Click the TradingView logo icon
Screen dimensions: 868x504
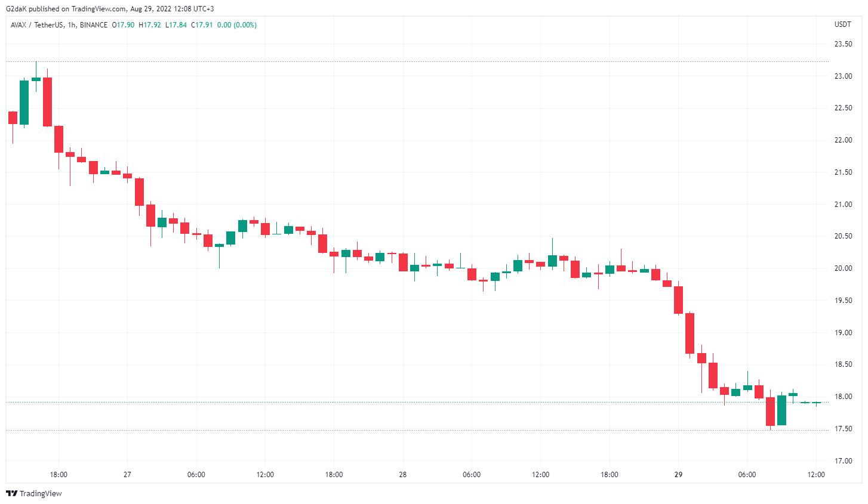[x=11, y=494]
